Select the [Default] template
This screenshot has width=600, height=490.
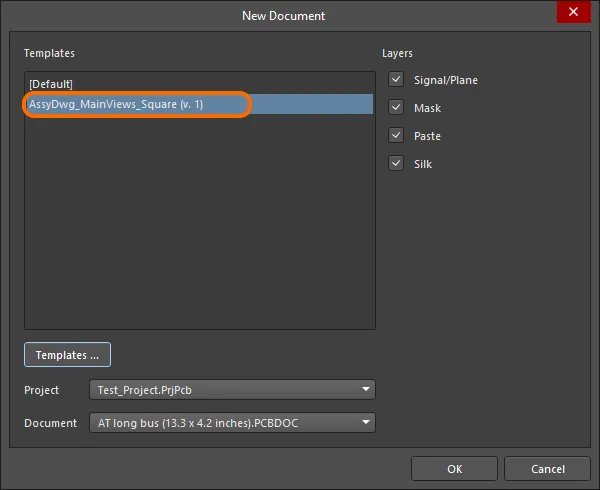click(199, 84)
